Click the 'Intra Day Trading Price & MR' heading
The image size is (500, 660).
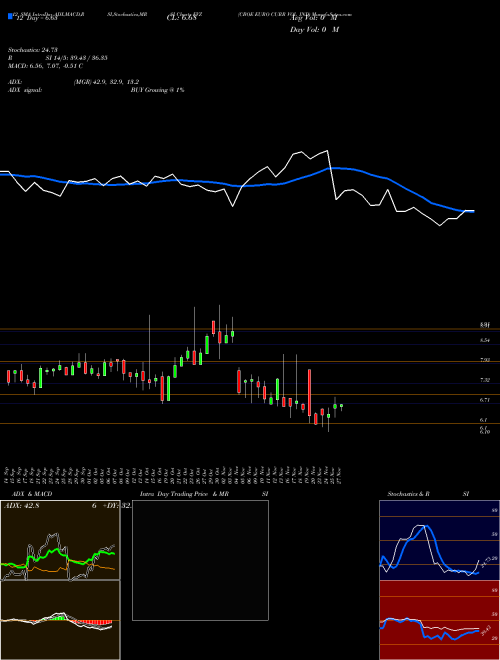(185, 494)
